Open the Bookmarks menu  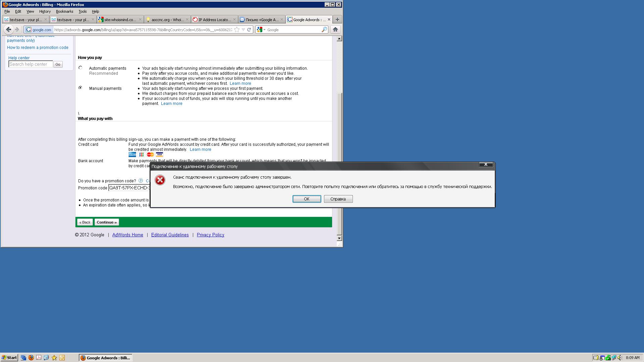click(64, 11)
